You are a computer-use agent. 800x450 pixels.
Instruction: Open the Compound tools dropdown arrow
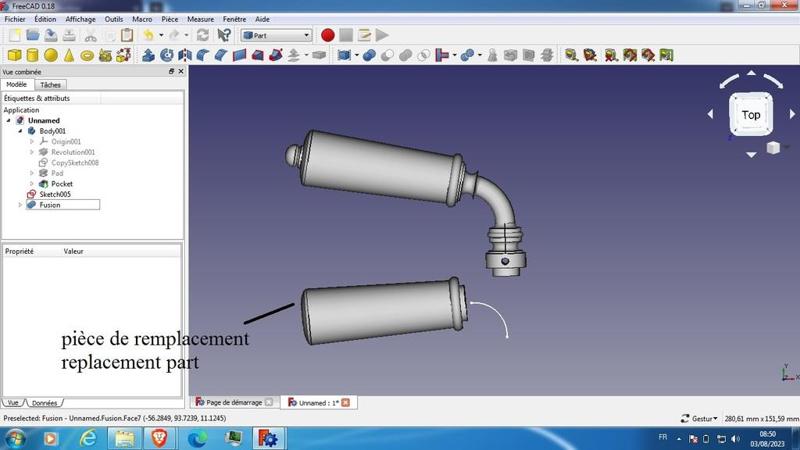(357, 55)
